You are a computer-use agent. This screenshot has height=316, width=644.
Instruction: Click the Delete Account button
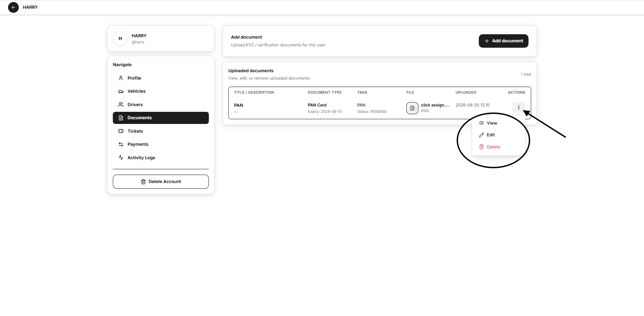(161, 182)
